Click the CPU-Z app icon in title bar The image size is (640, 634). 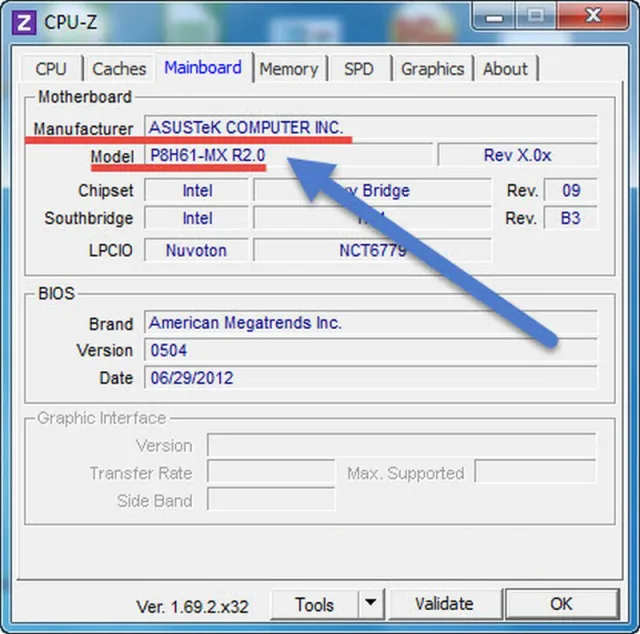pyautogui.click(x=24, y=23)
